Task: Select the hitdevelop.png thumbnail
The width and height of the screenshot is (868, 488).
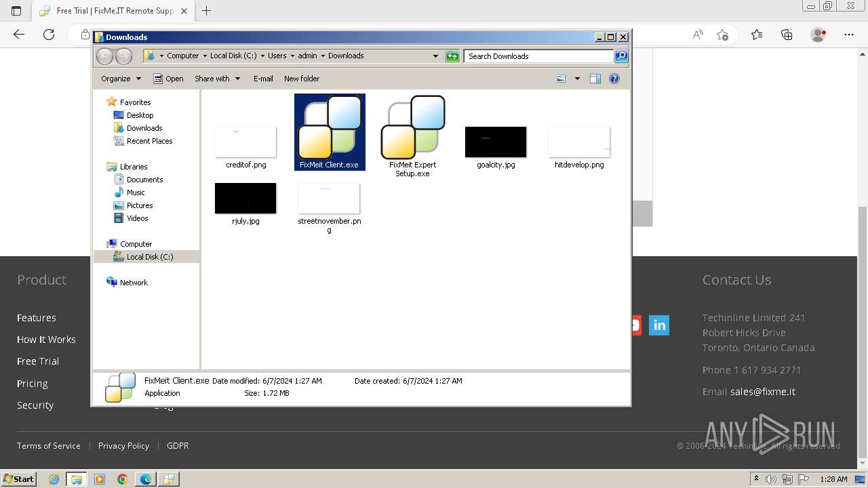Action: pos(579,142)
